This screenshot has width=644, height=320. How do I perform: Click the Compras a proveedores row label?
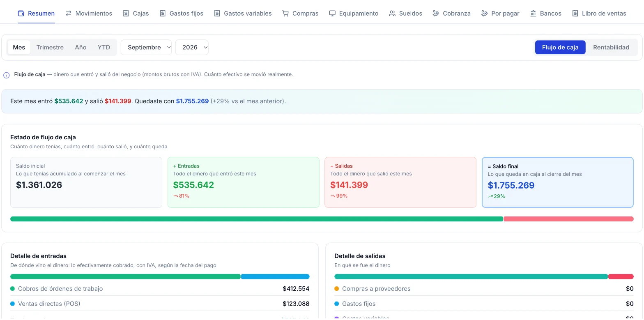point(376,289)
